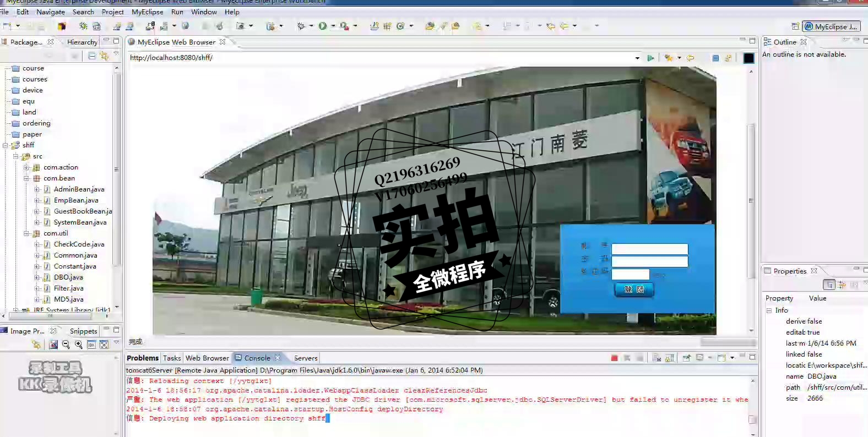
Task: Switch to the Hierarchy tab
Action: [x=82, y=42]
